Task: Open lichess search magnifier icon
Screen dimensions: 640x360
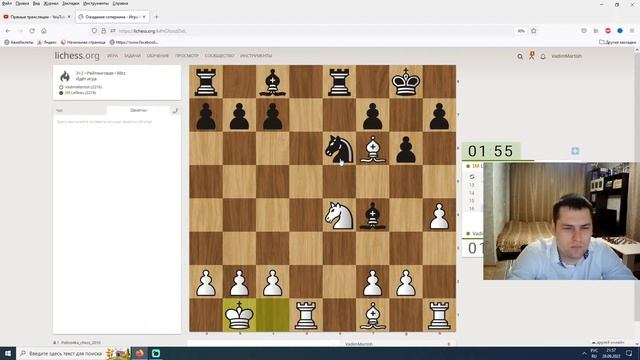Action: (520, 56)
